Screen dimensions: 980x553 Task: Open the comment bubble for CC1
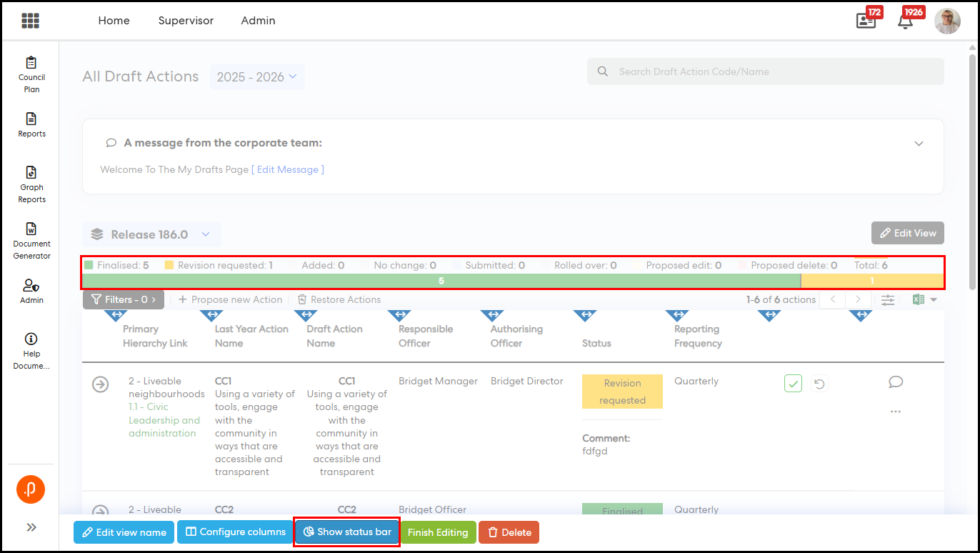pos(896,382)
